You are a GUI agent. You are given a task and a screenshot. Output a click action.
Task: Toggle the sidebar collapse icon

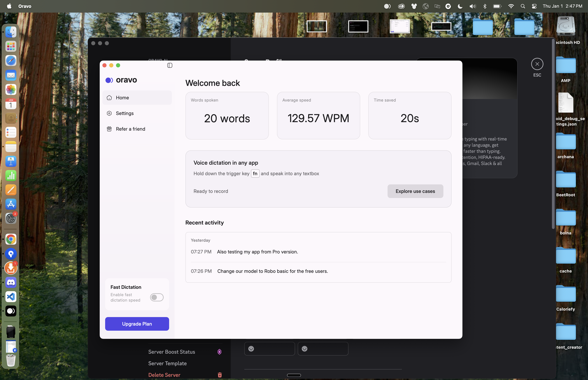[x=169, y=65]
